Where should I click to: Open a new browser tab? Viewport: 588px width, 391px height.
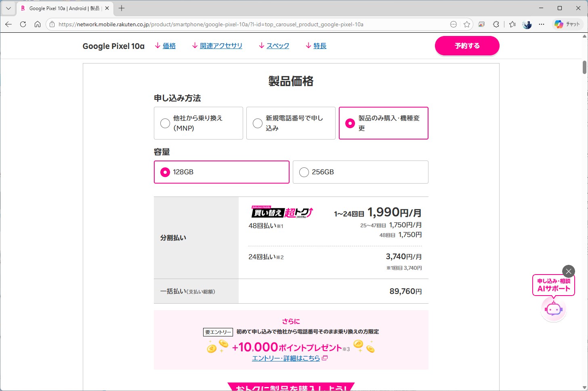pos(122,8)
